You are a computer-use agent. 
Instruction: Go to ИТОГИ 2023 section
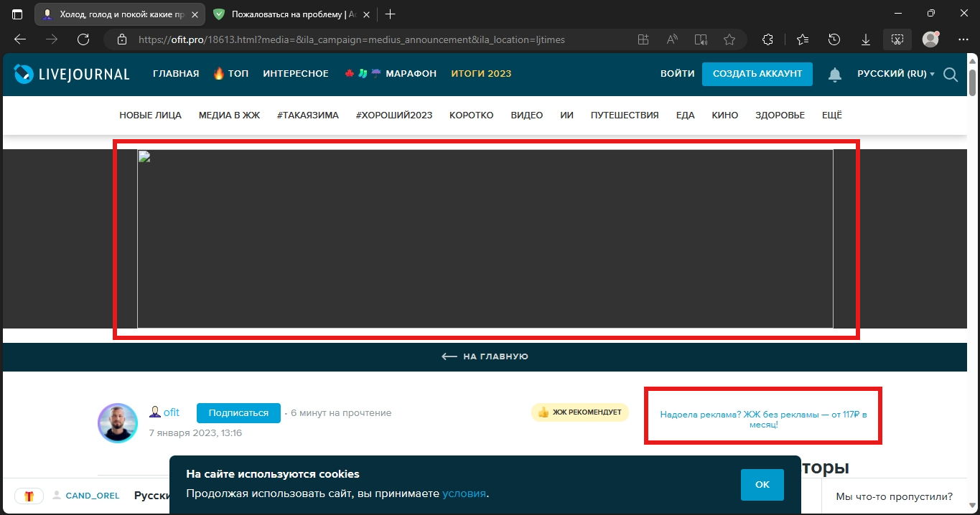point(481,74)
